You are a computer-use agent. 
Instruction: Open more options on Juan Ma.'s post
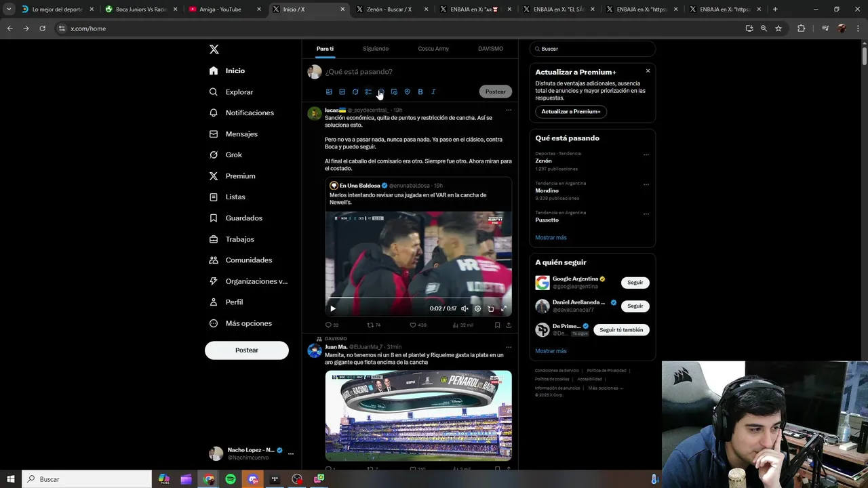[509, 347]
